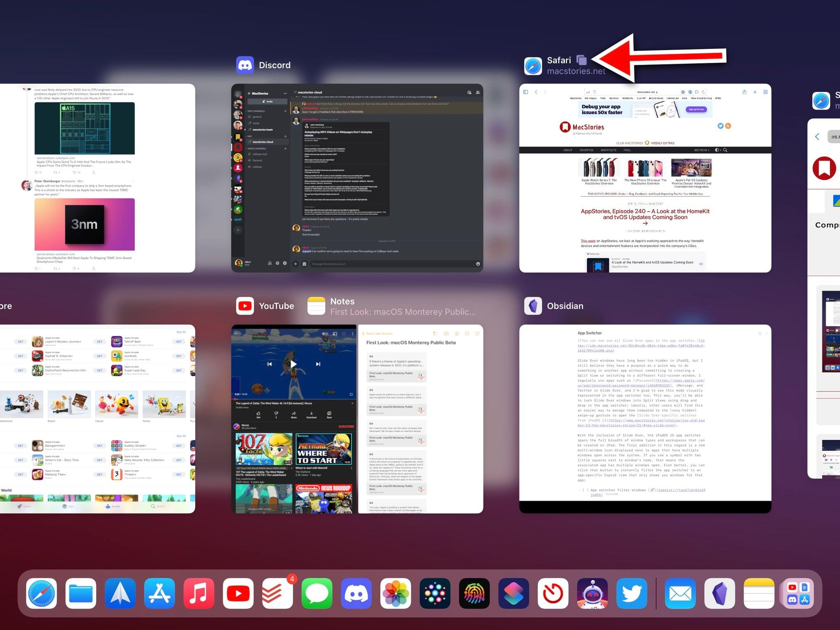Image resolution: width=840 pixels, height=630 pixels.
Task: Select the Discord window thumbnail
Action: click(357, 178)
